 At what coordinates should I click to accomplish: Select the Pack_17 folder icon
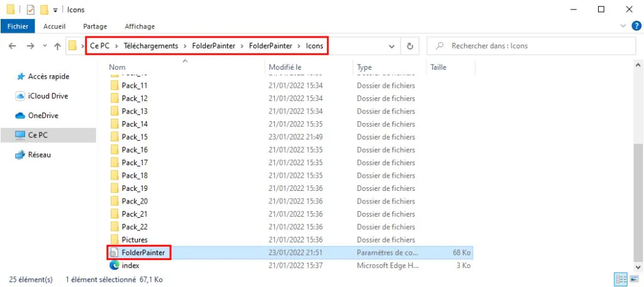point(114,163)
